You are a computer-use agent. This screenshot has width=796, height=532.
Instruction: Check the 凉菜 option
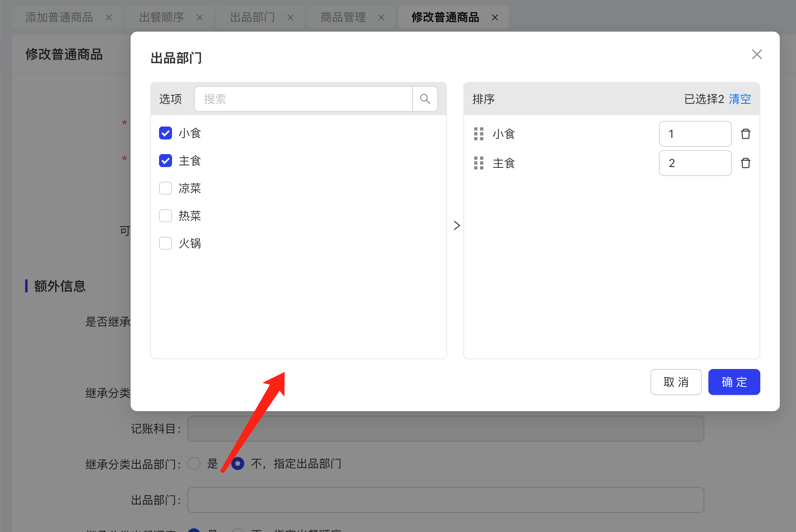pos(166,188)
